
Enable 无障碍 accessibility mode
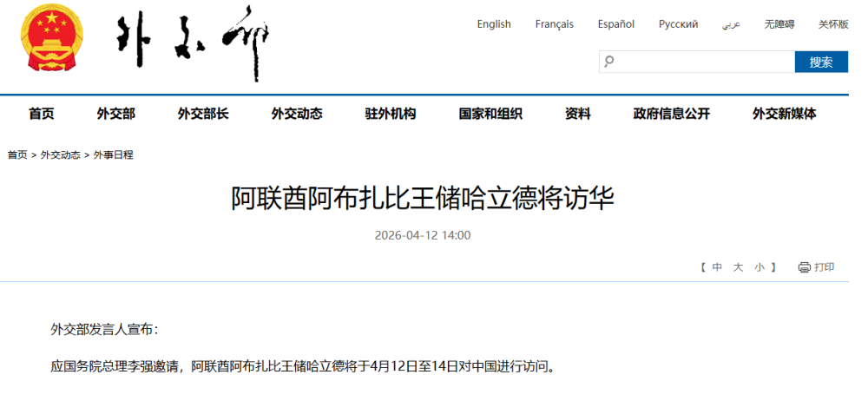tap(779, 24)
